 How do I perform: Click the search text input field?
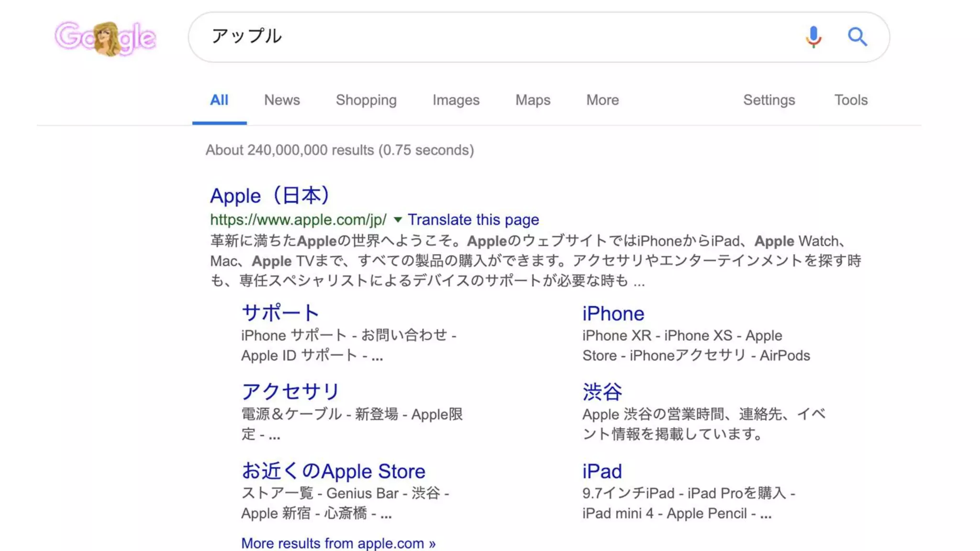479,37
